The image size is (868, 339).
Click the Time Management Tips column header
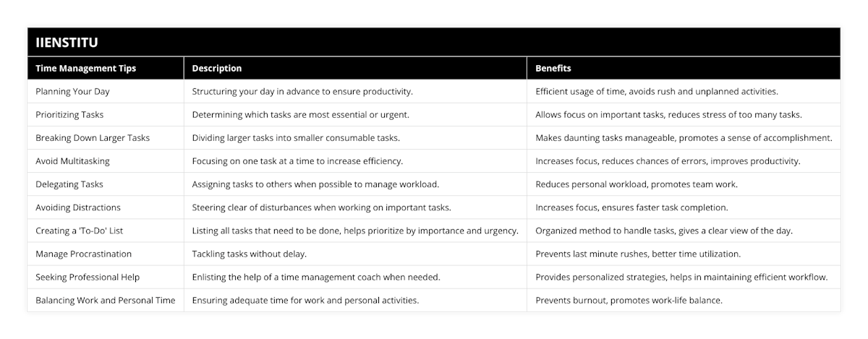[x=86, y=69]
